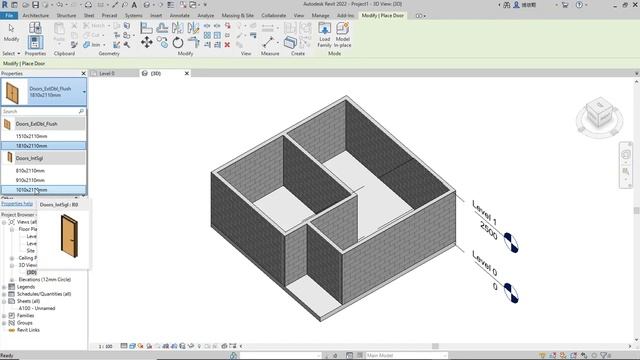Click the Align tool icon
This screenshot has width=640, height=360.
[x=146, y=28]
